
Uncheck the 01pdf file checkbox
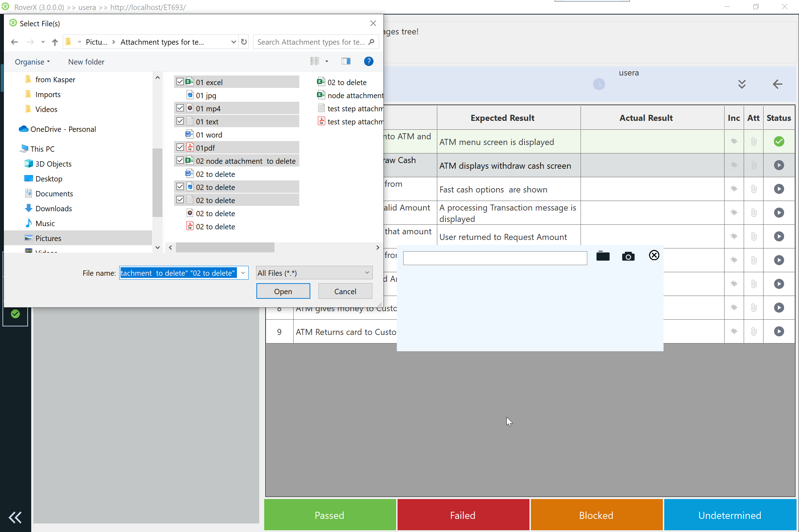click(x=180, y=147)
